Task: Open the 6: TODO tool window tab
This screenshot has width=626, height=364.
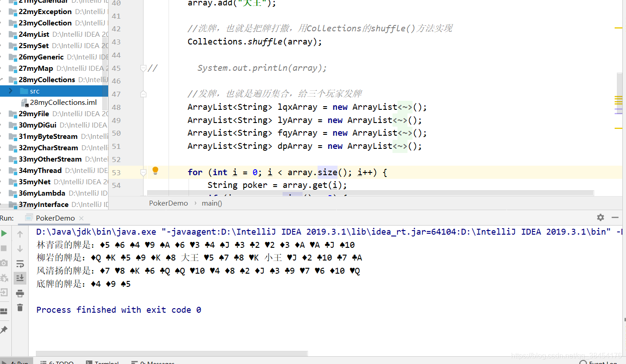Action: [x=57, y=362]
